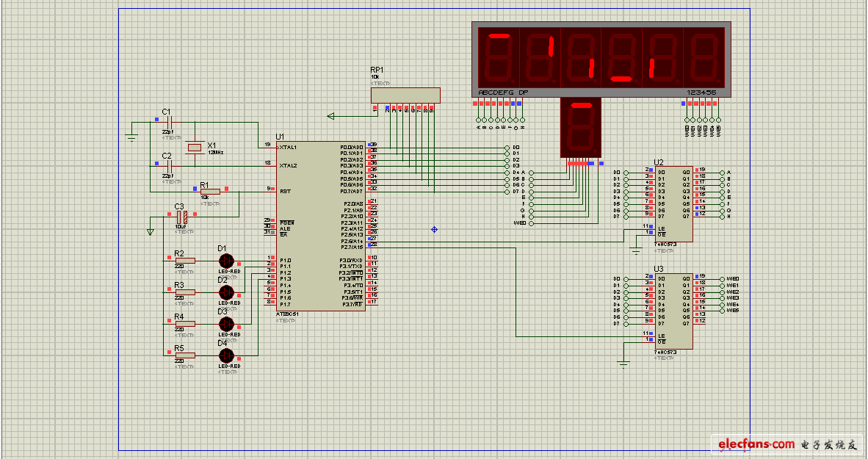
Task: Select the U2 74HC573 latch chip
Action: (673, 204)
